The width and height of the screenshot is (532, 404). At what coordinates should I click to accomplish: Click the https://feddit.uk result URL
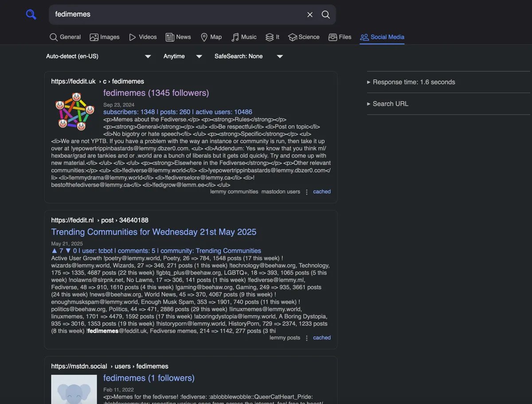(98, 82)
